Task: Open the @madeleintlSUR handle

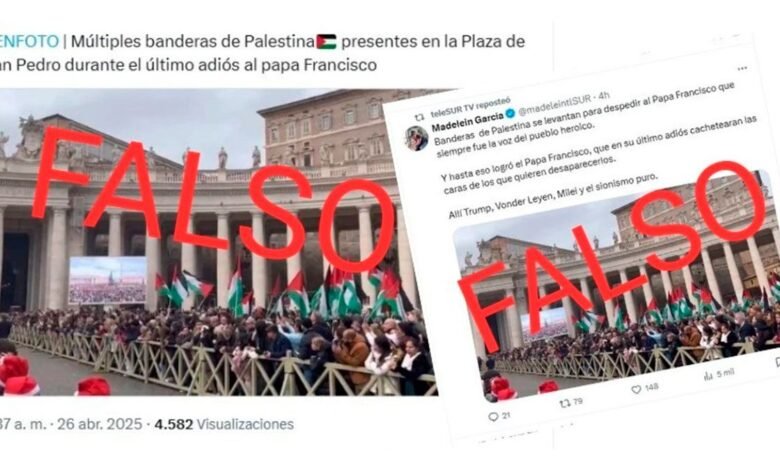Action: pos(556,105)
